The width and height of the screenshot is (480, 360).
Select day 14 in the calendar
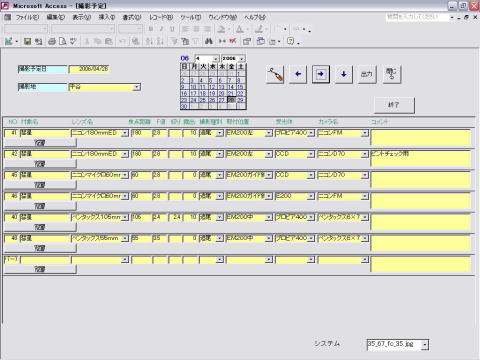point(231,87)
